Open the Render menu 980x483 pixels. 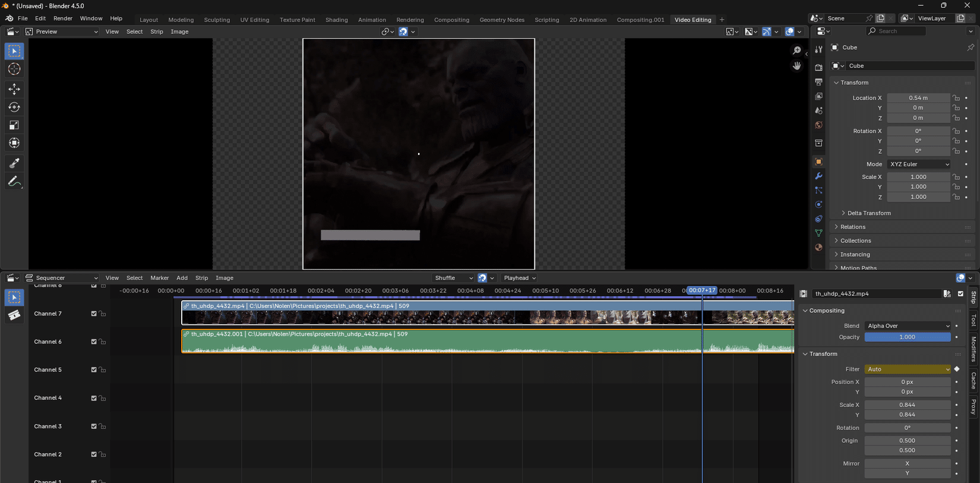(x=63, y=18)
